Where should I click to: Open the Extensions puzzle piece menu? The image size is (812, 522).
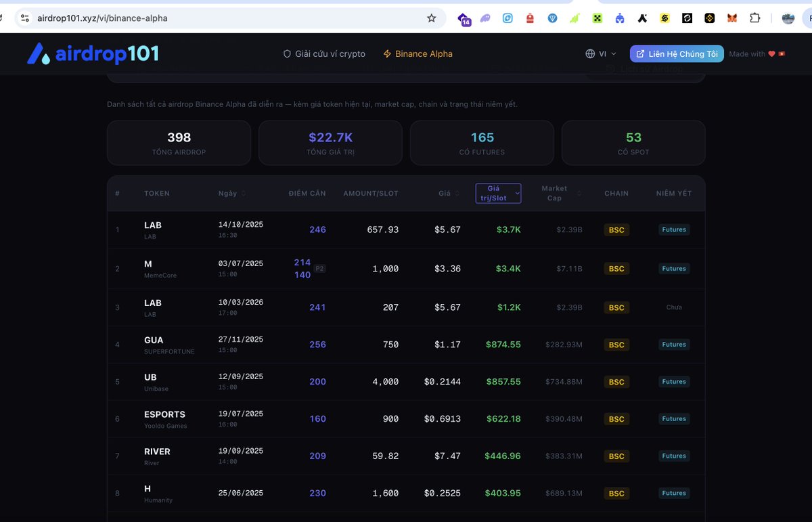pos(754,18)
